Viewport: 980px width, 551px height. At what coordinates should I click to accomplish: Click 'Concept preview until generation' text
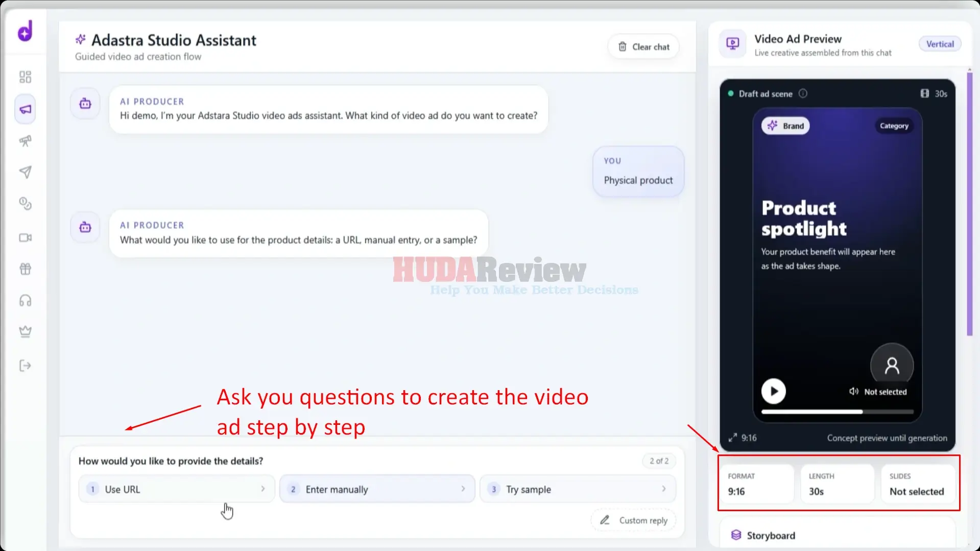click(887, 438)
